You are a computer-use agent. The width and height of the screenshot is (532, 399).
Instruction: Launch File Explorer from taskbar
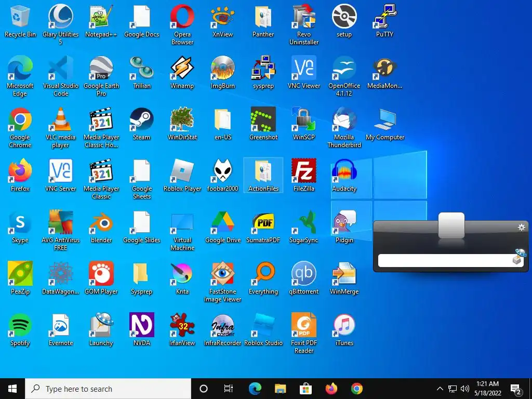tap(280, 389)
